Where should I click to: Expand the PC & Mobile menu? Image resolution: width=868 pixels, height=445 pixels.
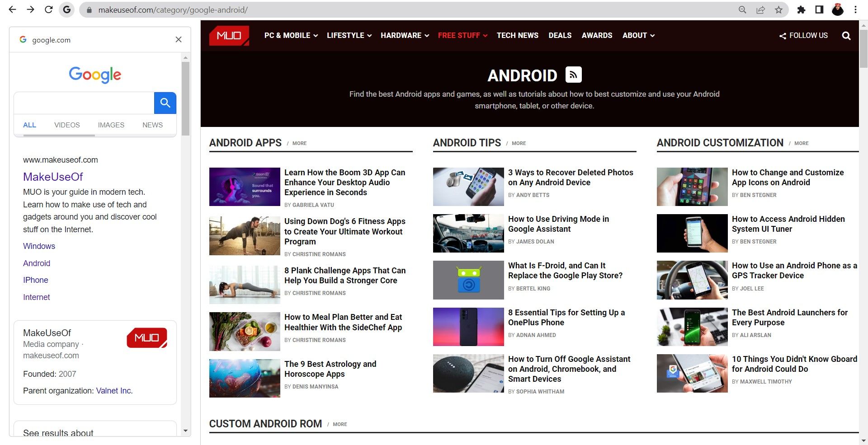[x=291, y=35]
